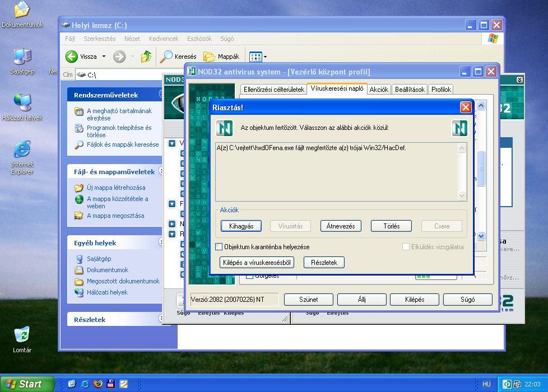The image size is (548, 392).
Task: Click the alert message text about hxd0Fena.exe
Action: point(311,148)
